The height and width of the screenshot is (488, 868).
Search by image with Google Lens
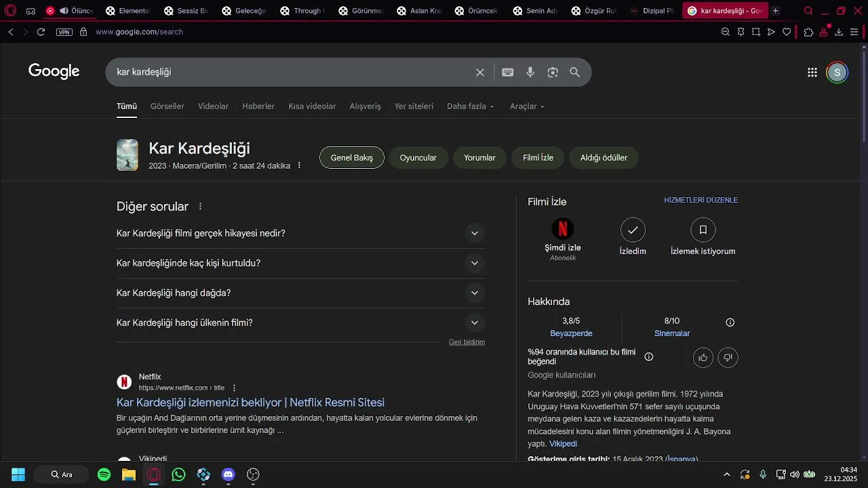pos(553,73)
